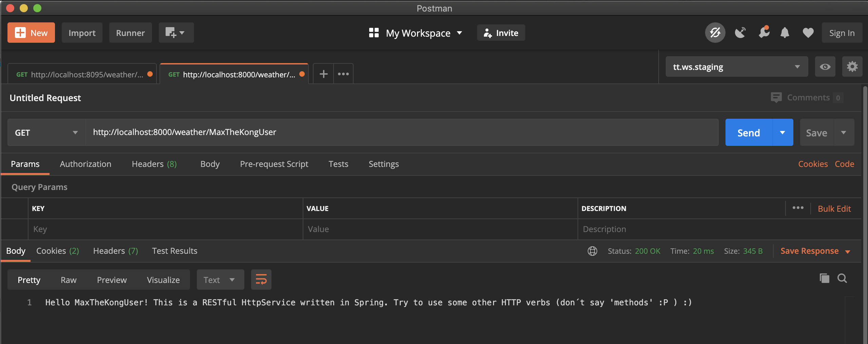This screenshot has width=868, height=344.
Task: Expand the GET method dropdown
Action: coord(46,133)
